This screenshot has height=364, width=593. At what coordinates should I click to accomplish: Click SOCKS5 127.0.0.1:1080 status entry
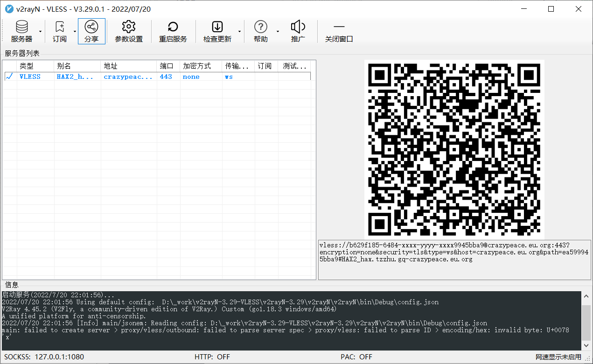44,357
